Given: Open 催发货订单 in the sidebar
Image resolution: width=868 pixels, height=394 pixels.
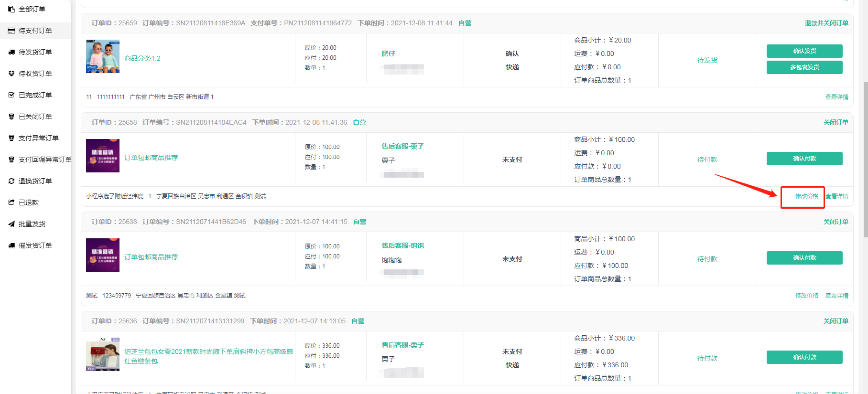Looking at the screenshot, I should pyautogui.click(x=35, y=245).
